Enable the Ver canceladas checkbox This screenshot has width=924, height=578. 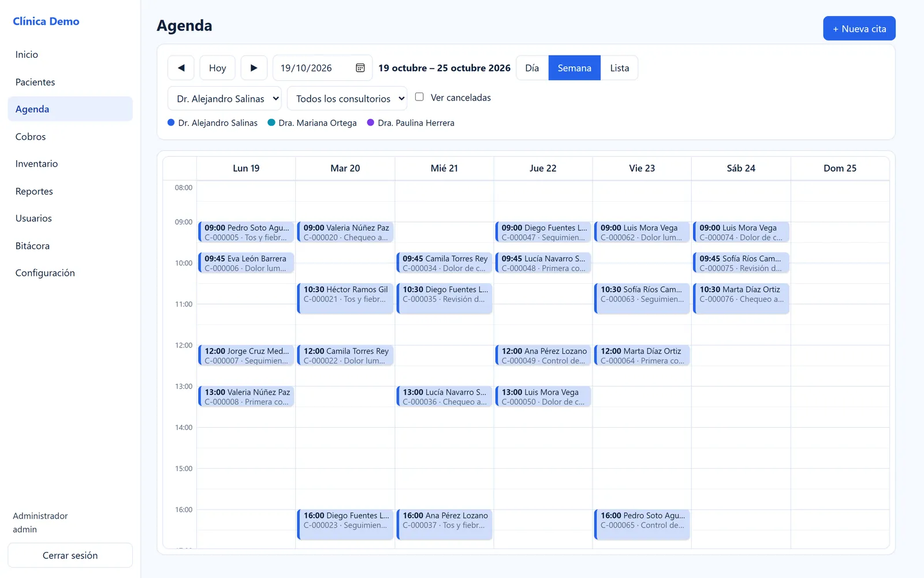tap(419, 97)
